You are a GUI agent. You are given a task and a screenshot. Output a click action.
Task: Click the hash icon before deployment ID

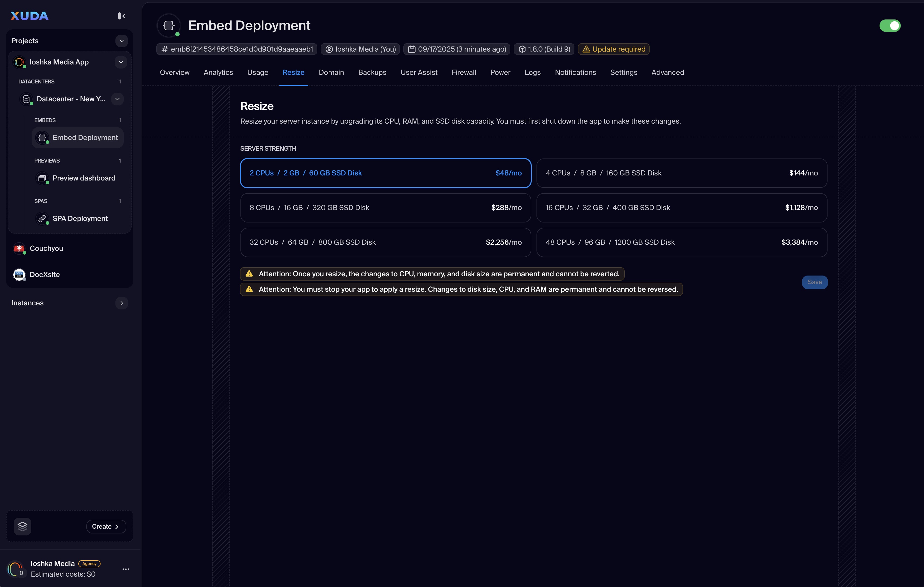165,49
